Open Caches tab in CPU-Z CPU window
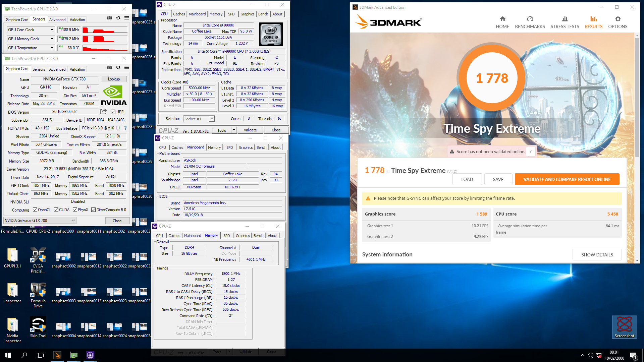The height and width of the screenshot is (362, 644). [x=179, y=14]
